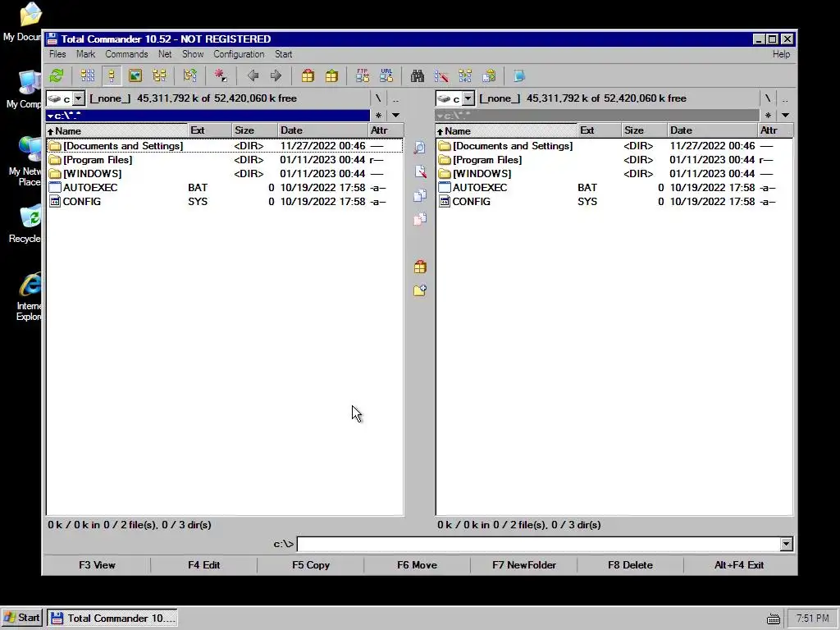Click the Pack files toolbar icon
The image size is (840, 630).
[x=308, y=75]
